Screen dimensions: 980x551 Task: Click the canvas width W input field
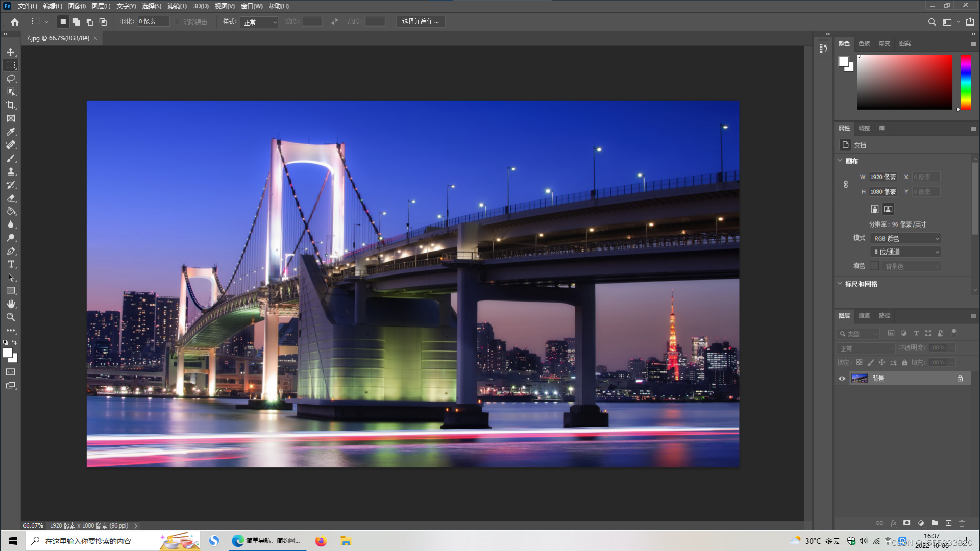coord(883,177)
